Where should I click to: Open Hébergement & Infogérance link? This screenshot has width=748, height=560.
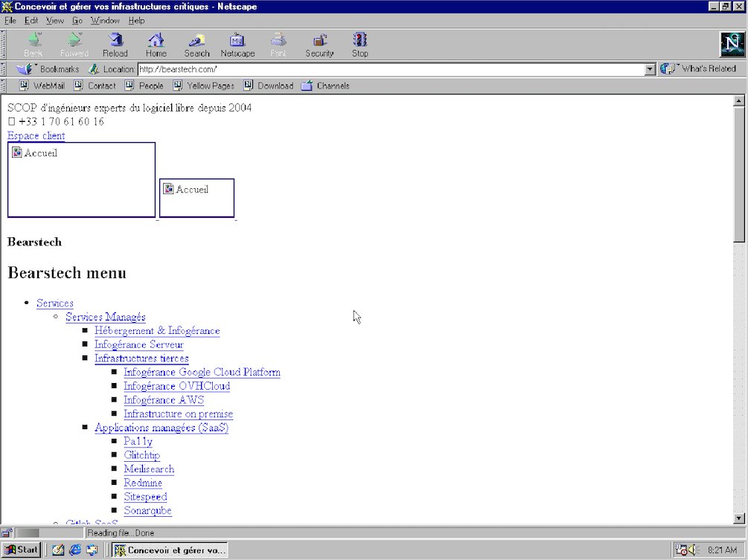[158, 331]
